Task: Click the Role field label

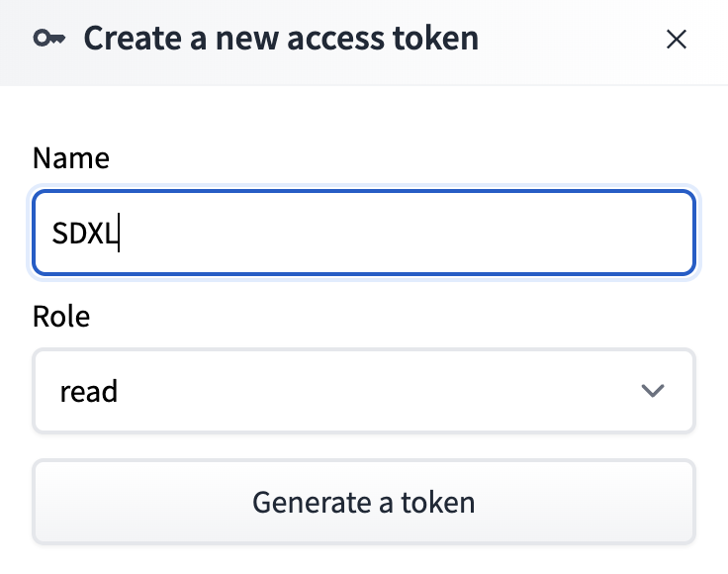Action: coord(61,317)
